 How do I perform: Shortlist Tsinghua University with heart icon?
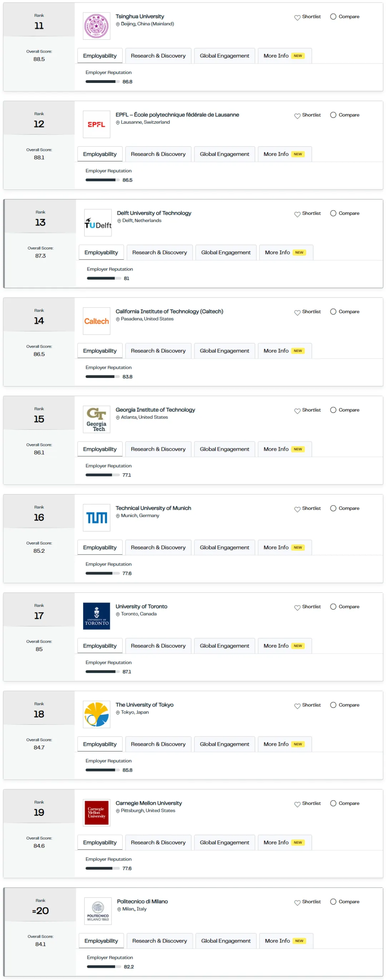click(x=297, y=17)
